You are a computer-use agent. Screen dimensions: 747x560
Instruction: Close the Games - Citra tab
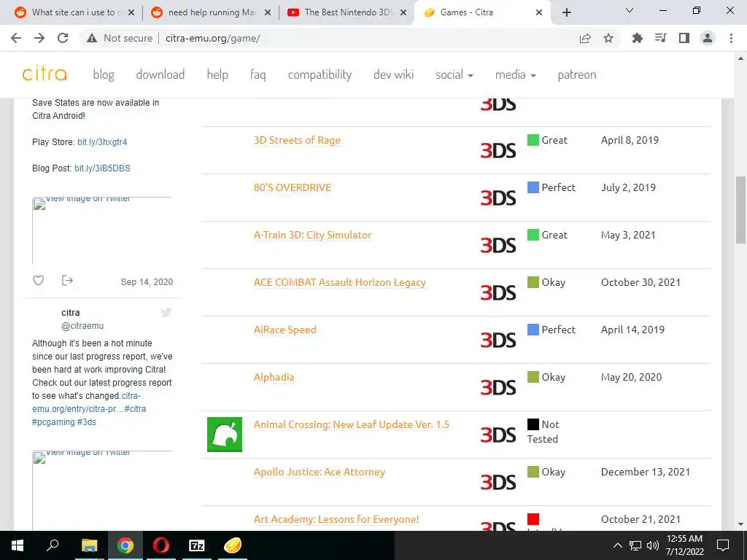[539, 12]
